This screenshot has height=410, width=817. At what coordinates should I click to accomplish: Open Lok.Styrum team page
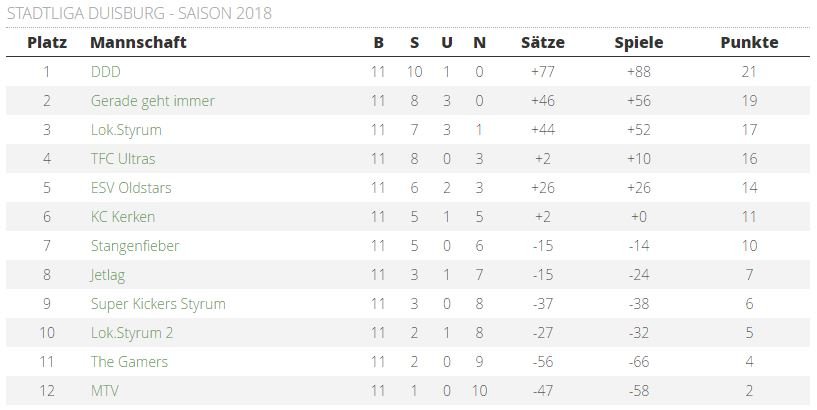(126, 130)
